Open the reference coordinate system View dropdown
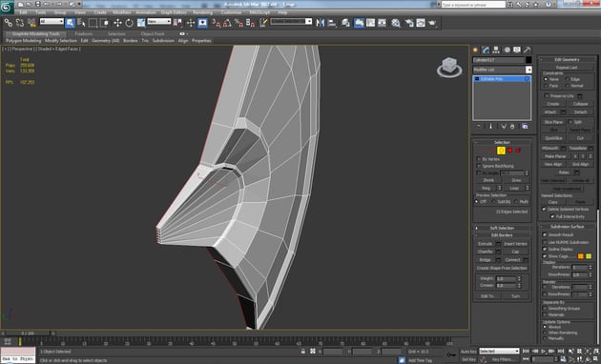 tap(159, 22)
